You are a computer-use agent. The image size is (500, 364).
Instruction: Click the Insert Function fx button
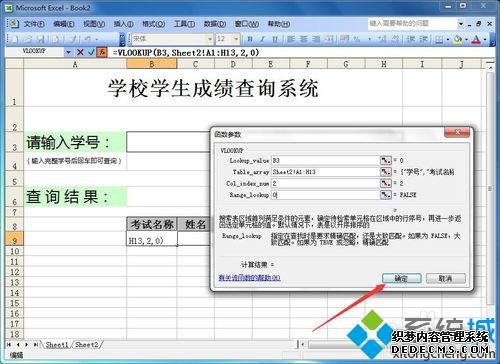pyautogui.click(x=102, y=52)
